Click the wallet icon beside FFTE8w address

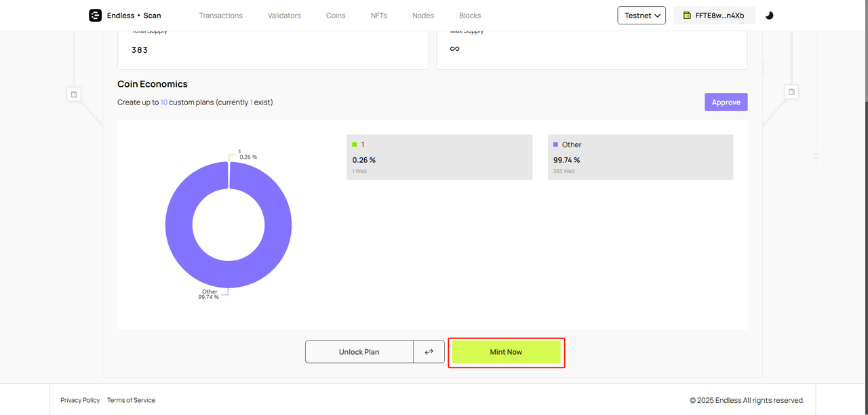(x=687, y=16)
